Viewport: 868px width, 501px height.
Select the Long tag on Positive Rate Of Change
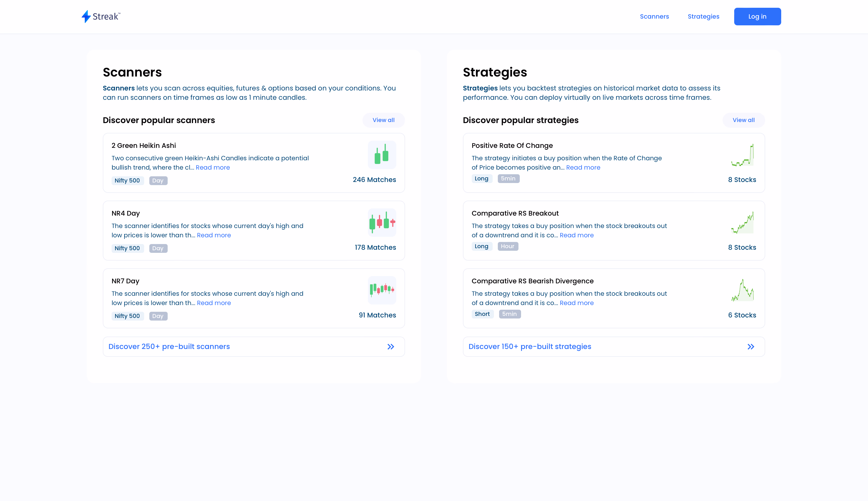click(482, 178)
